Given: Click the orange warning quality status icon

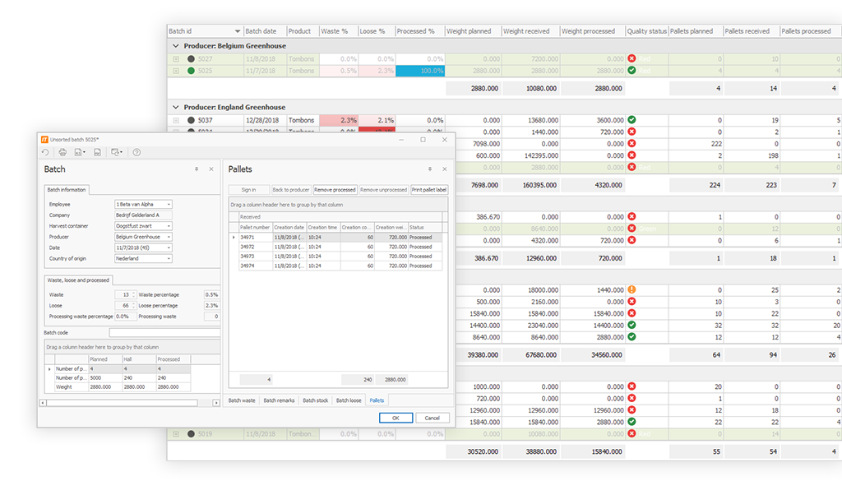Looking at the screenshot, I should pyautogui.click(x=631, y=290).
